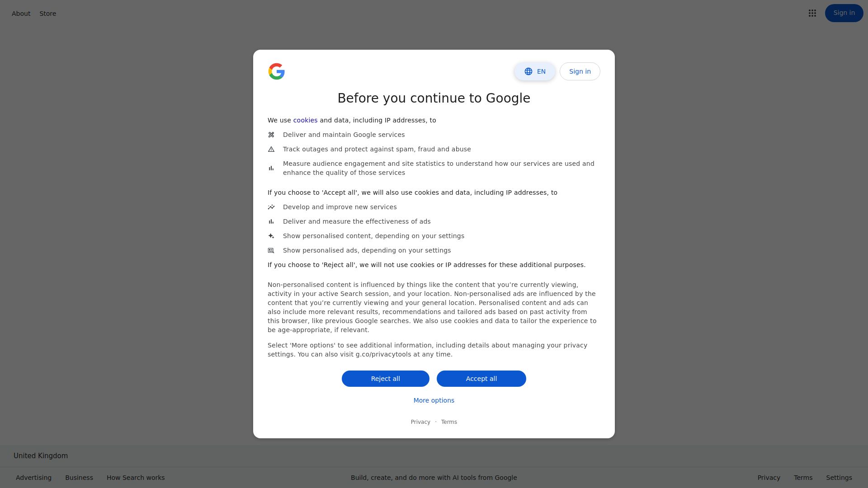Screen dimensions: 868x488
Task: Click the Reject all button
Action: (x=386, y=379)
